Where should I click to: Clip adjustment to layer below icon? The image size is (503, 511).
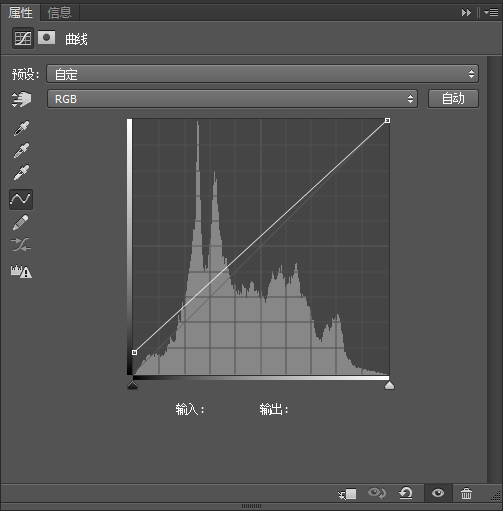click(347, 494)
